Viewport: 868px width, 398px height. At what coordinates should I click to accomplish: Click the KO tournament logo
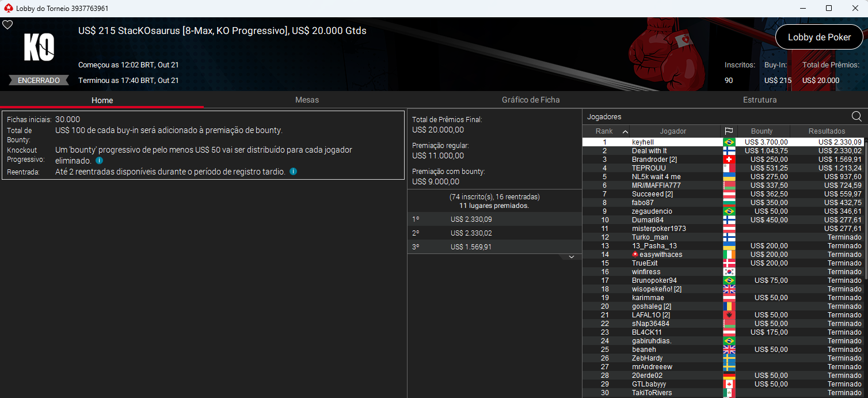[x=39, y=47]
